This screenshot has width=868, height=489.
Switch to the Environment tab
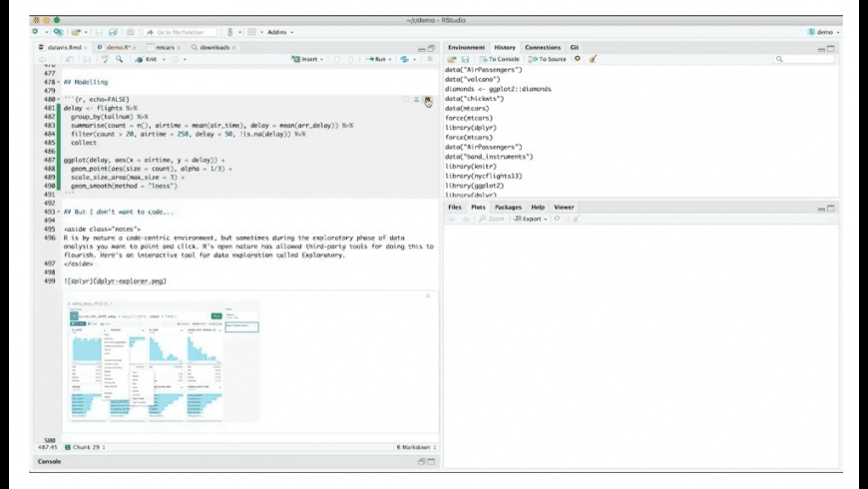click(x=466, y=48)
